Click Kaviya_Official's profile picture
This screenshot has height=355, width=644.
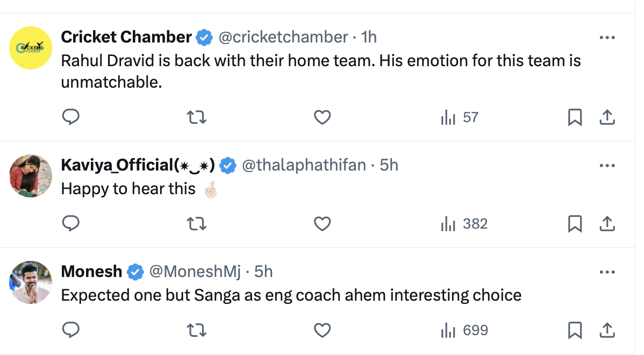coord(31,175)
